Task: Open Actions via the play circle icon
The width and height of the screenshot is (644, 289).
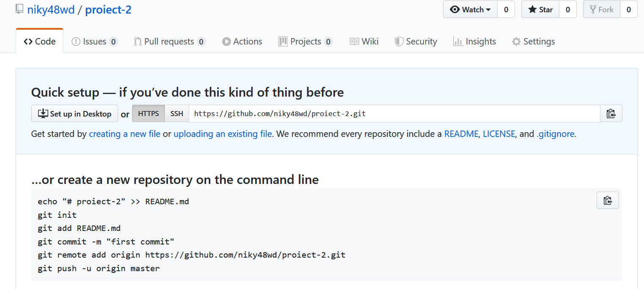Action: [x=227, y=41]
